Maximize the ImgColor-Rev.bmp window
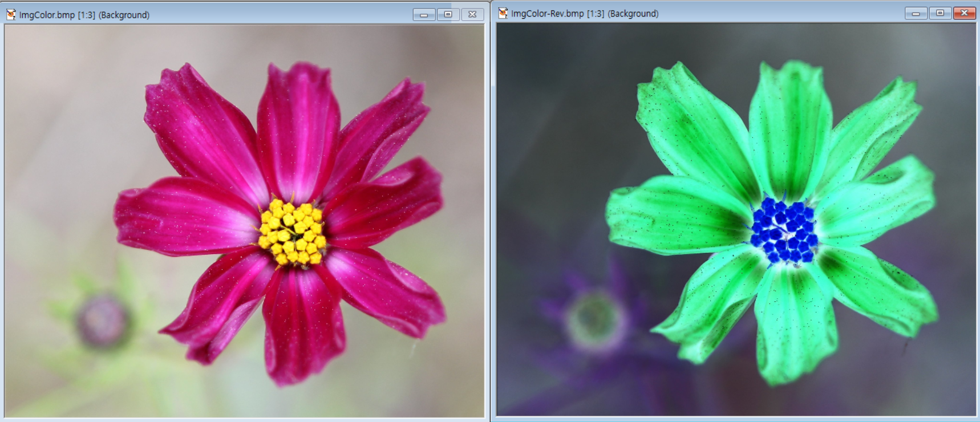 point(940,13)
